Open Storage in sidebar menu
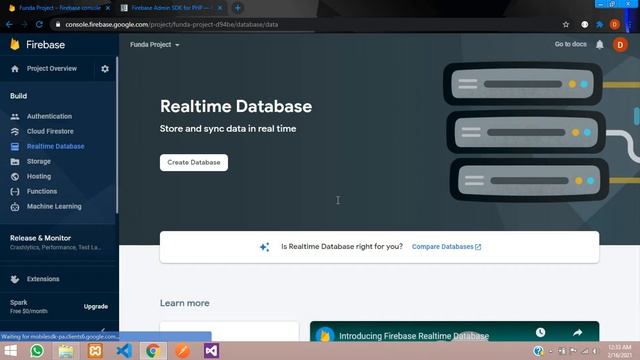The width and height of the screenshot is (640, 360). coord(39,162)
